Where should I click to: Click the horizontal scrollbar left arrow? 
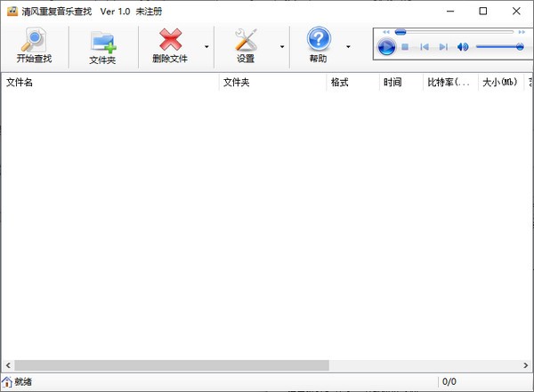(8, 365)
